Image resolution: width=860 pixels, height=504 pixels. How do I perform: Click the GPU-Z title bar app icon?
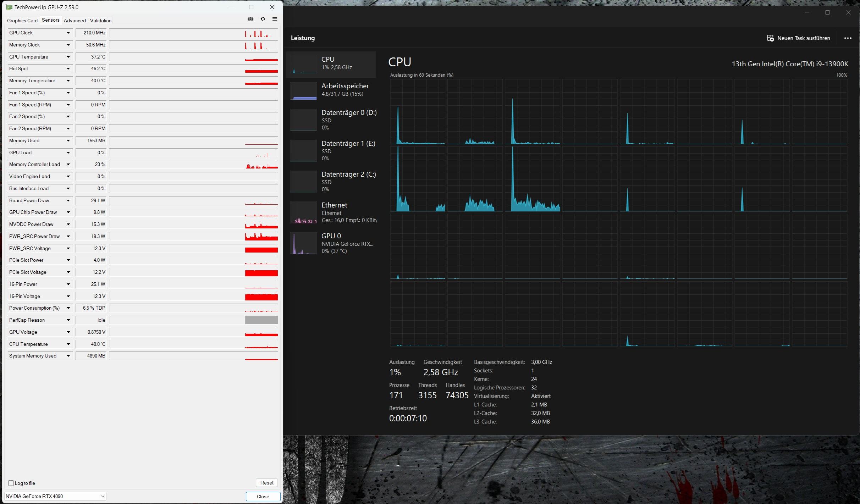[x=9, y=7]
